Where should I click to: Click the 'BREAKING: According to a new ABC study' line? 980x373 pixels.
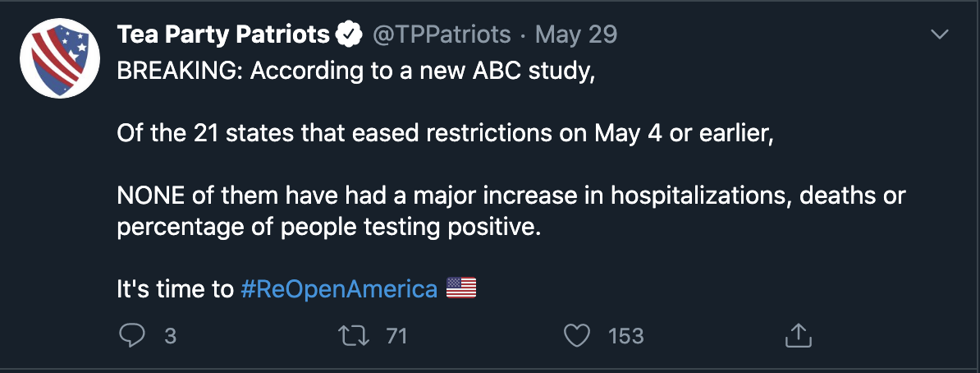(355, 71)
